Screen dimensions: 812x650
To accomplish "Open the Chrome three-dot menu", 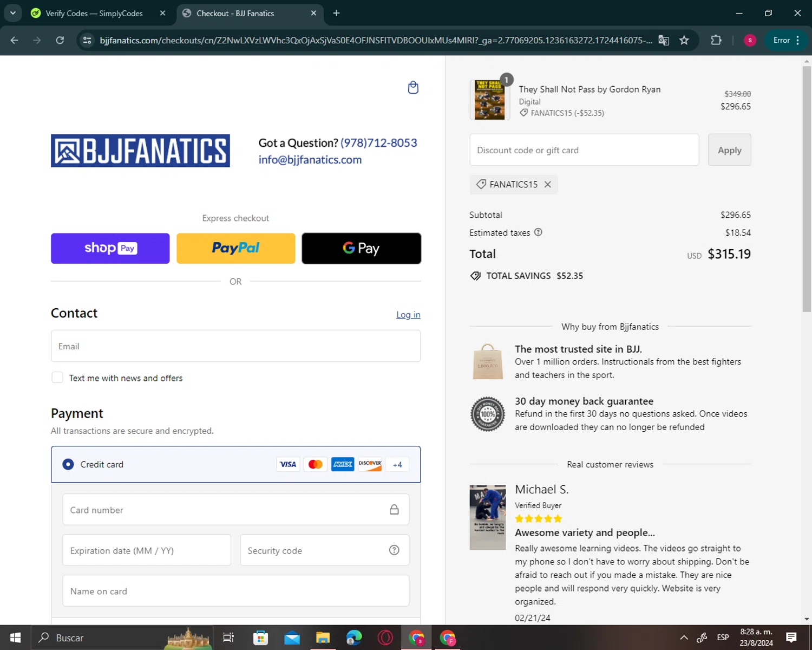I will point(798,40).
